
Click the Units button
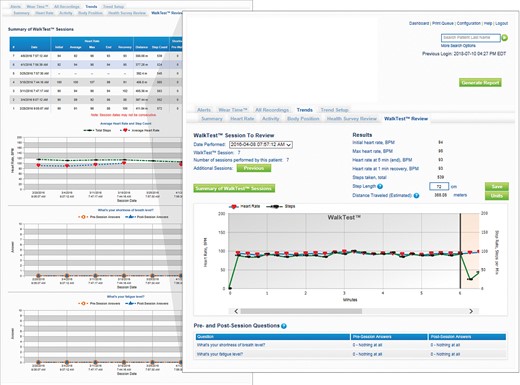point(497,196)
